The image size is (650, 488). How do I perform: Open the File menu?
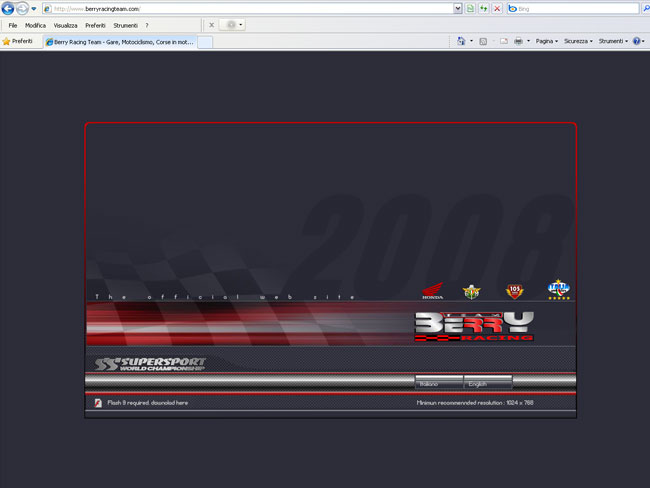coord(13,25)
